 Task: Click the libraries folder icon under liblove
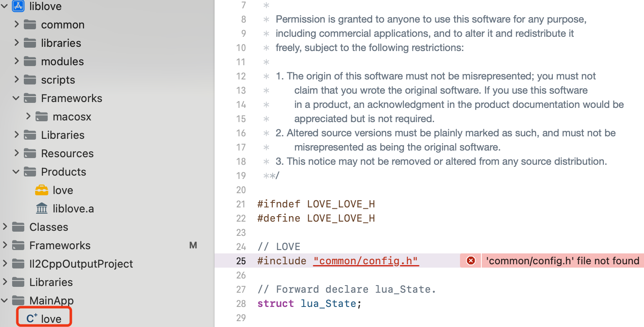pyautogui.click(x=30, y=43)
